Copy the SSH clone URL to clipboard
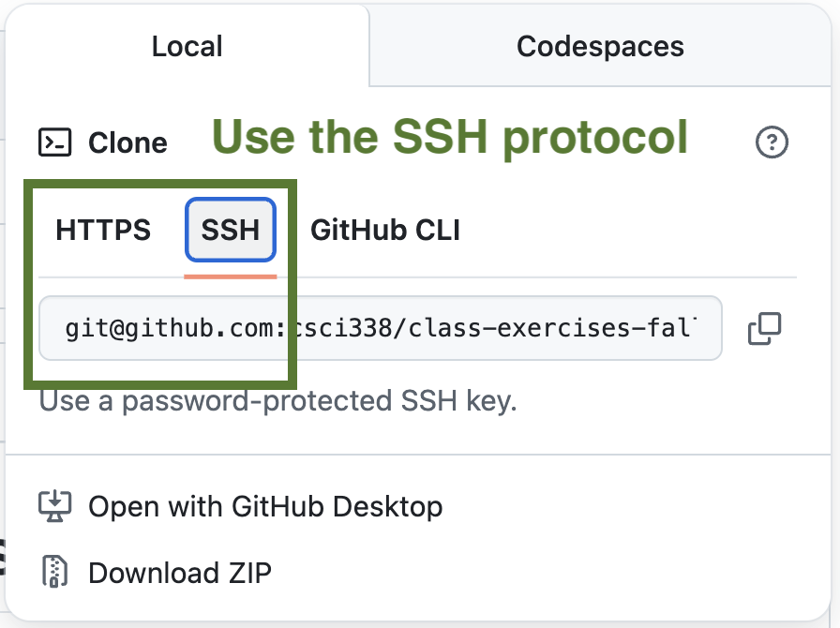This screenshot has width=840, height=628. tap(765, 329)
